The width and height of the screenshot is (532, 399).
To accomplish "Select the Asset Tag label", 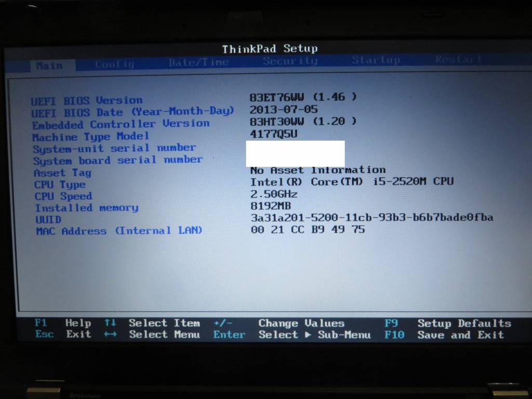I will (63, 172).
